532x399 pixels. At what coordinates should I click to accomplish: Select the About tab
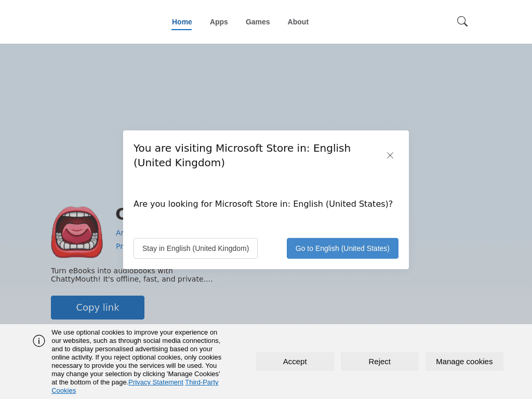(x=298, y=22)
